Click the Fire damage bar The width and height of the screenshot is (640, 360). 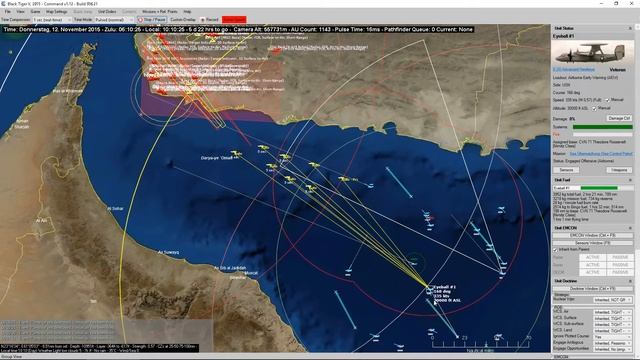[x=602, y=134]
